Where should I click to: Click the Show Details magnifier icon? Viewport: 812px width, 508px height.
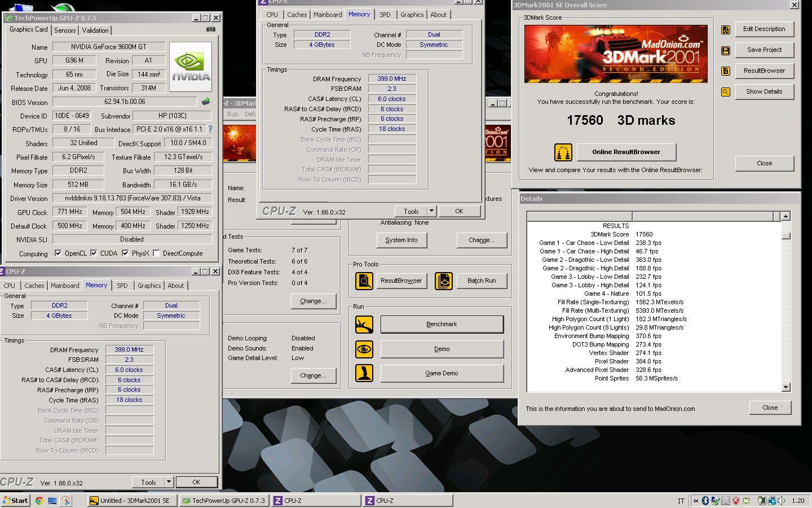726,92
